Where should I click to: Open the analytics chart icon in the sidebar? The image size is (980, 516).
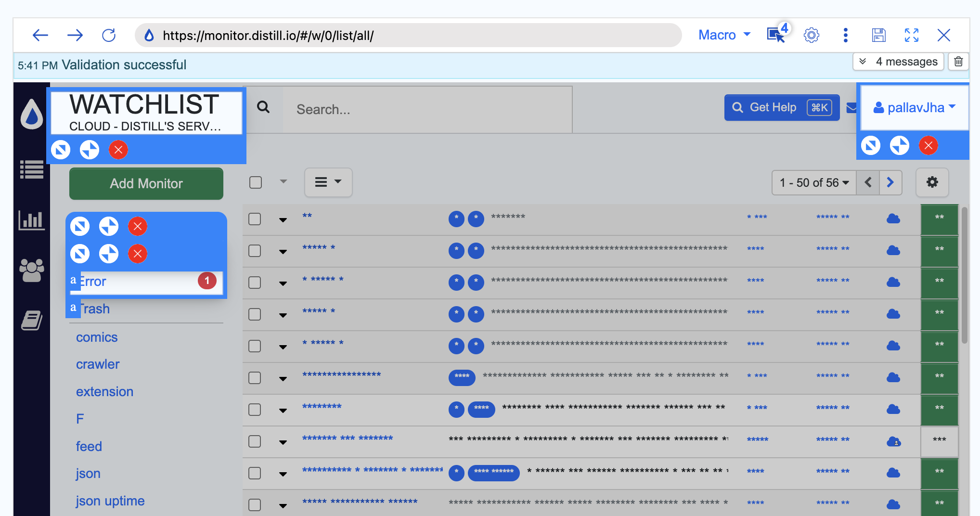pos(31,220)
